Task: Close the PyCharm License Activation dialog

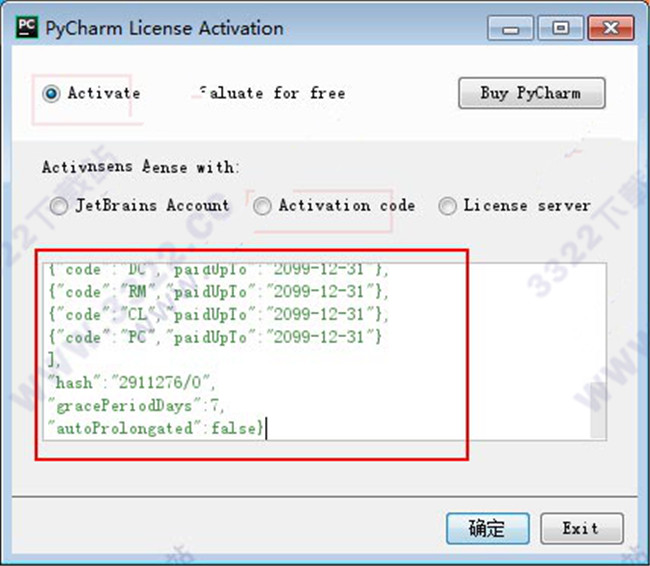Action: (x=611, y=28)
